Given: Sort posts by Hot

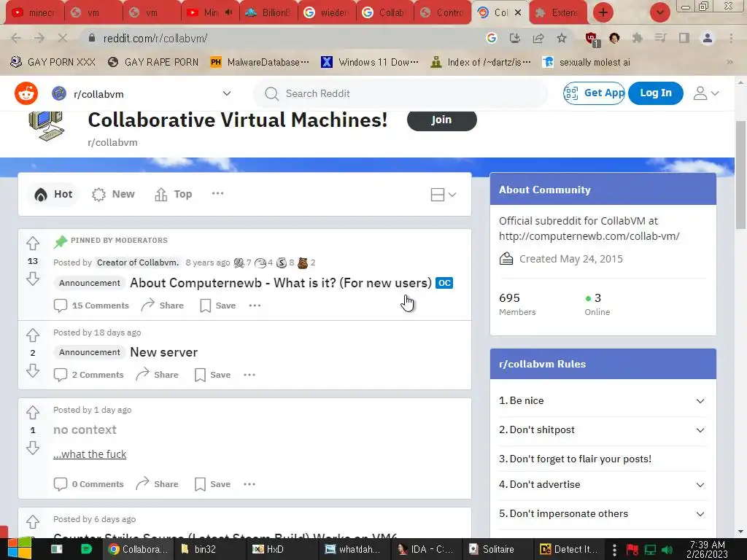Looking at the screenshot, I should [x=53, y=194].
